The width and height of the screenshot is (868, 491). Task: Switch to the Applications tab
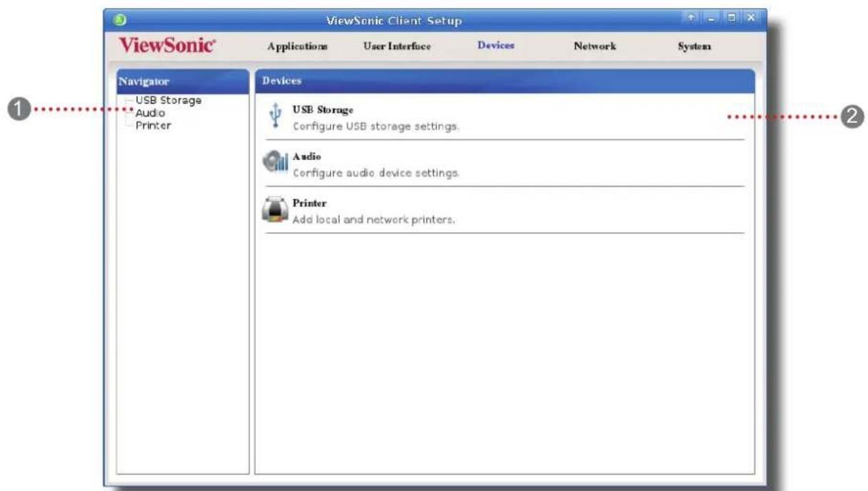pyautogui.click(x=297, y=46)
